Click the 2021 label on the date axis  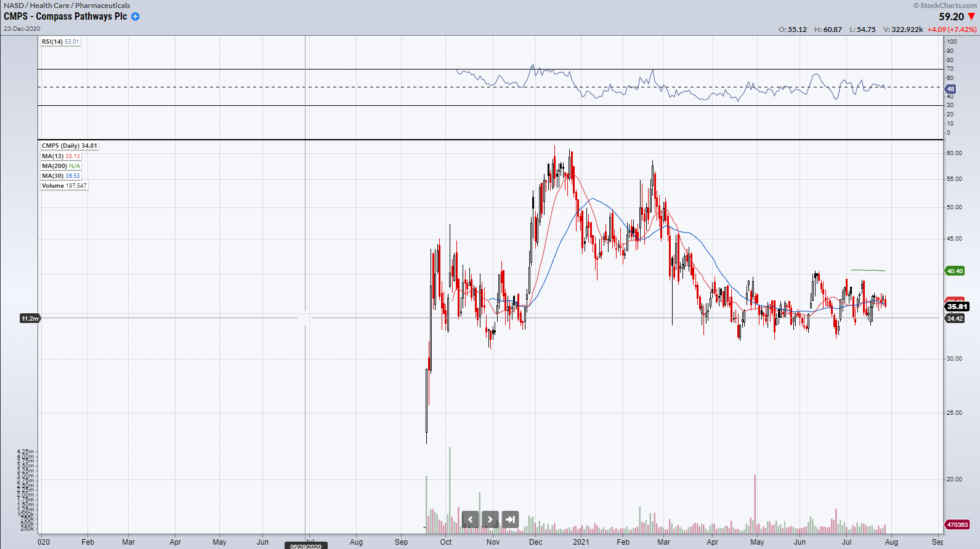coord(581,542)
